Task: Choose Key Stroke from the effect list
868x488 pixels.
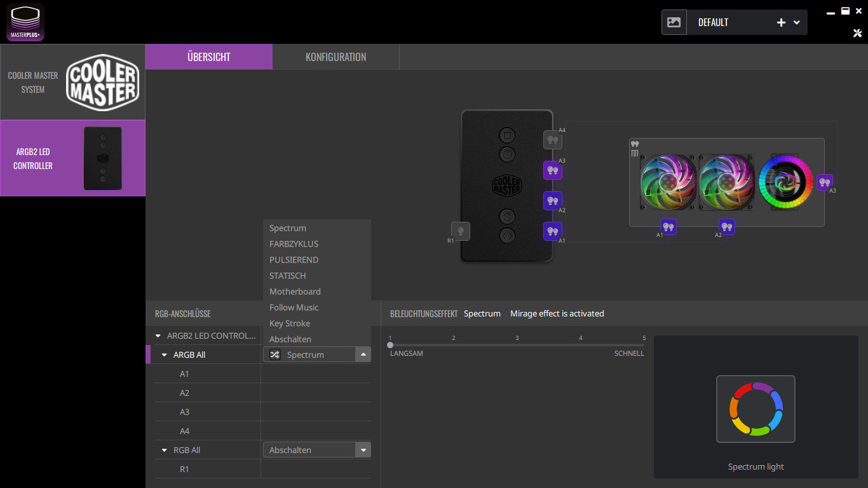Action: [316, 323]
